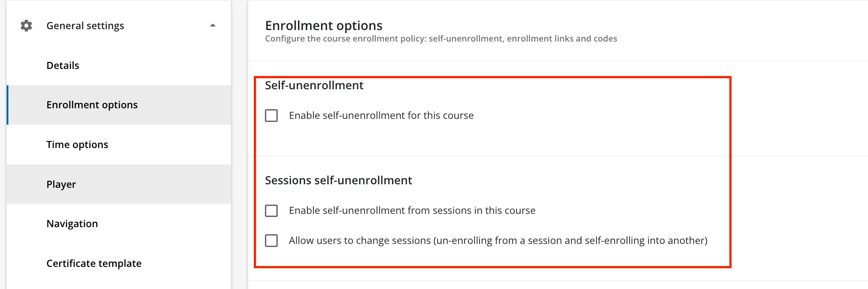Collapse the General settings section arrow
868x289 pixels.
pos(213,26)
